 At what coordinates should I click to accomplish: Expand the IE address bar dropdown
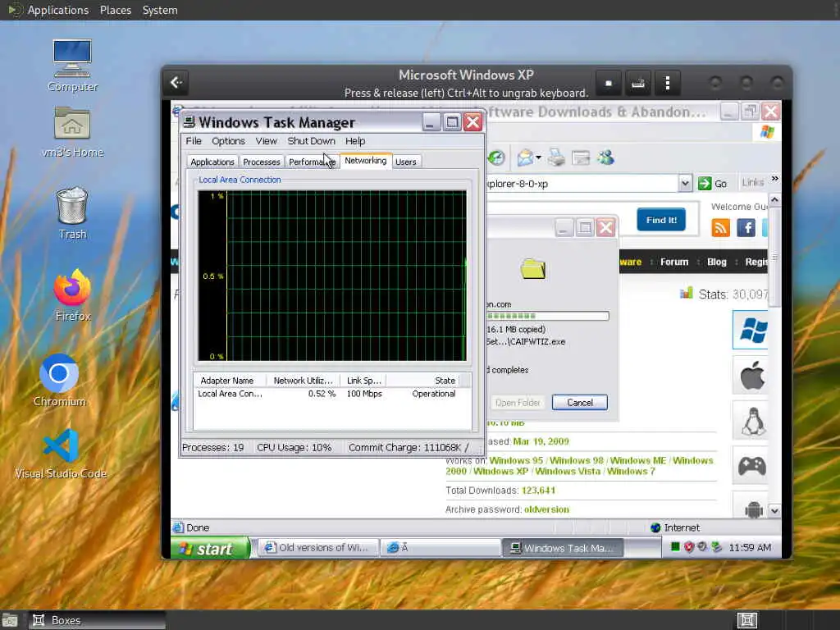(x=685, y=183)
